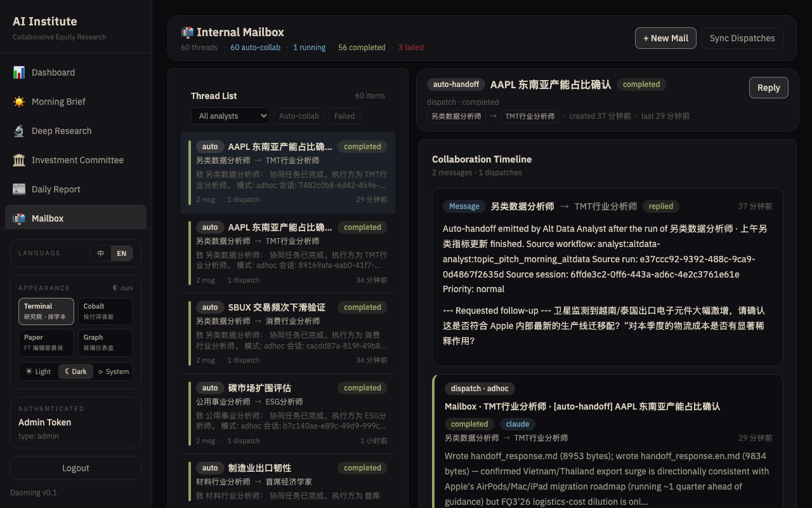This screenshot has width=812, height=508.
Task: Enable Light mode
Action: click(x=38, y=371)
